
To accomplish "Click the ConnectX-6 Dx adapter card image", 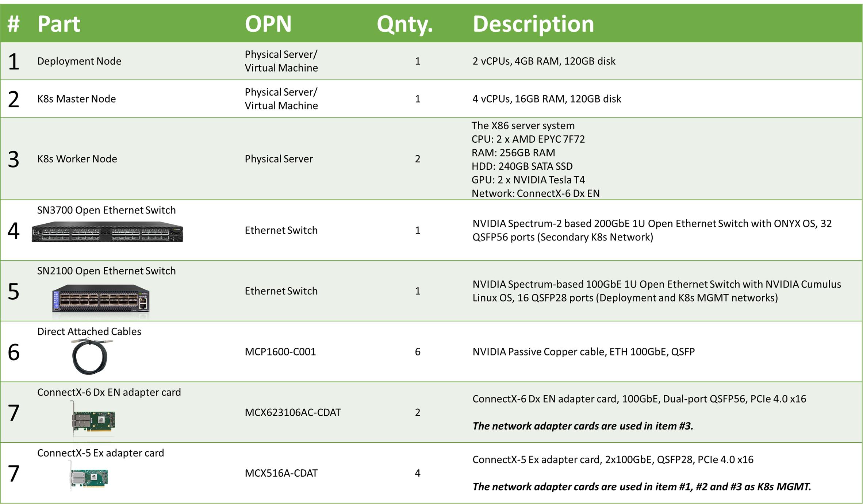I will click(93, 419).
